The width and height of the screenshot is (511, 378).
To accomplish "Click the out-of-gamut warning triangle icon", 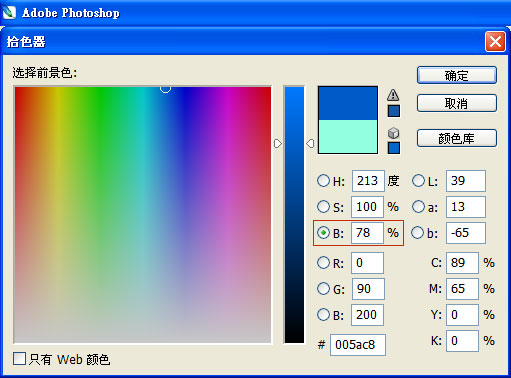I will tap(393, 95).
